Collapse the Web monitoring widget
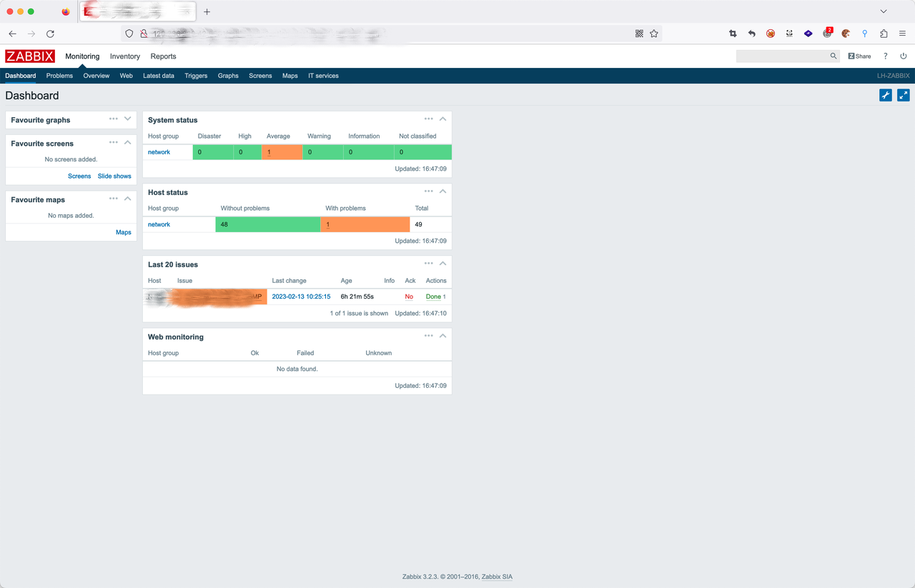 click(442, 336)
